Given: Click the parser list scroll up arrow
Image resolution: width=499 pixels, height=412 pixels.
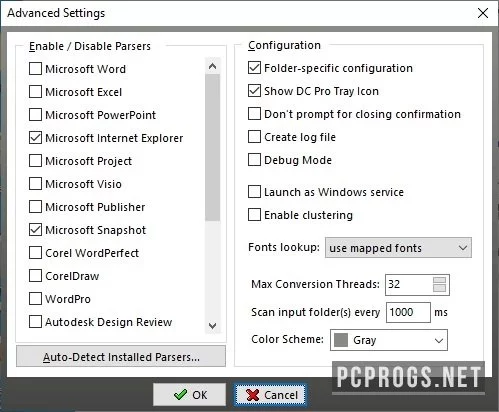Looking at the screenshot, I should point(212,66).
